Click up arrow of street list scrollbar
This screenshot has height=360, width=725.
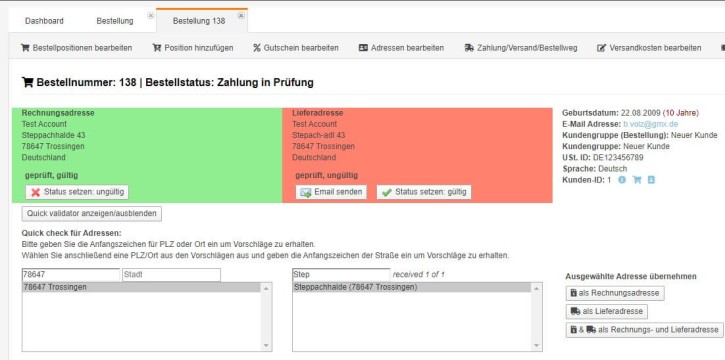tap(536, 288)
